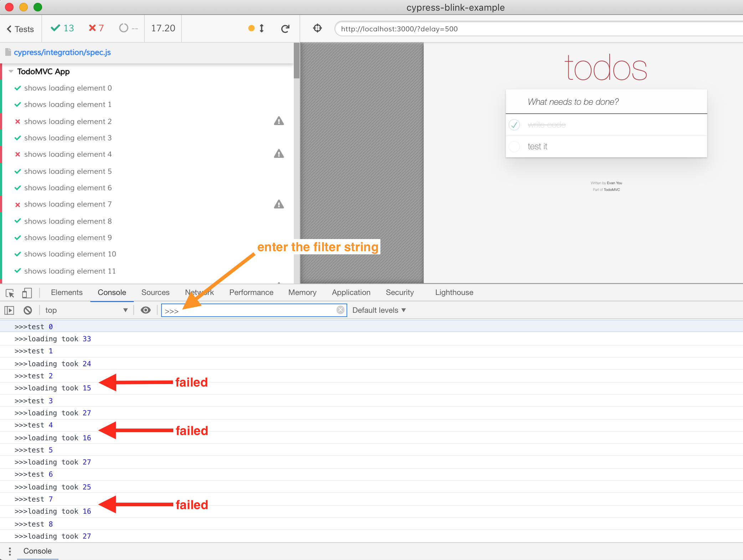This screenshot has height=560, width=743.
Task: Open the live expression eye icon
Action: click(145, 310)
